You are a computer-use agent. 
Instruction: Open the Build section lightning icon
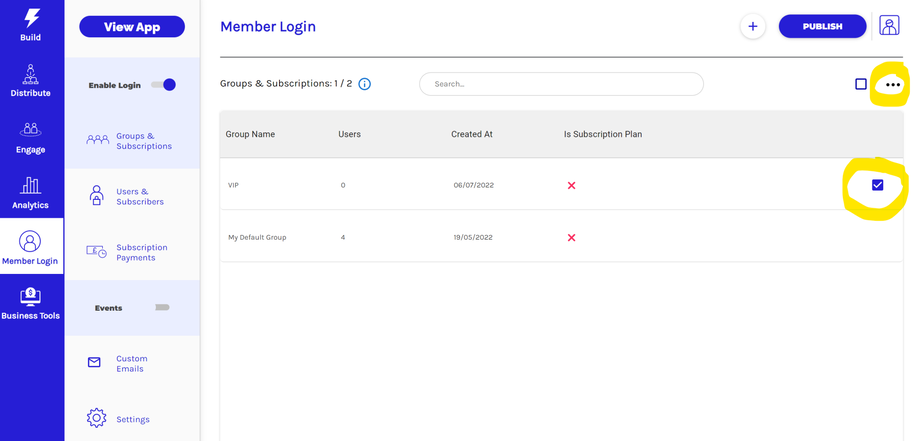click(x=31, y=19)
